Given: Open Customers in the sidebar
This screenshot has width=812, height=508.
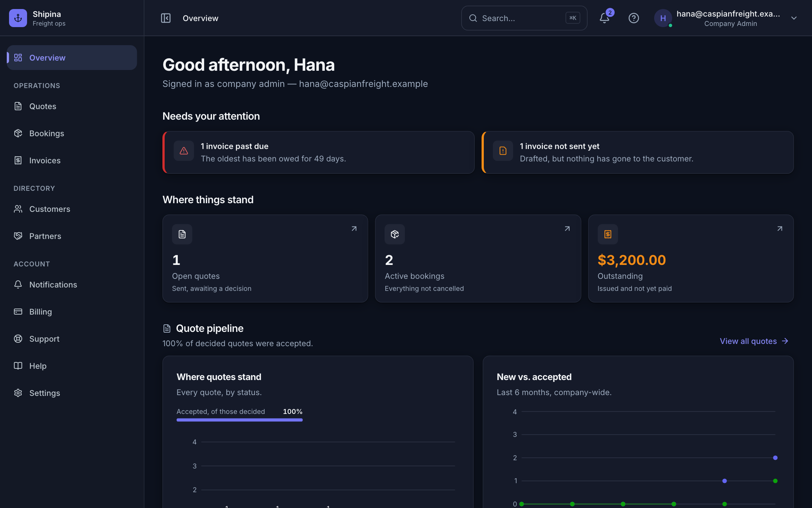Looking at the screenshot, I should [x=72, y=209].
